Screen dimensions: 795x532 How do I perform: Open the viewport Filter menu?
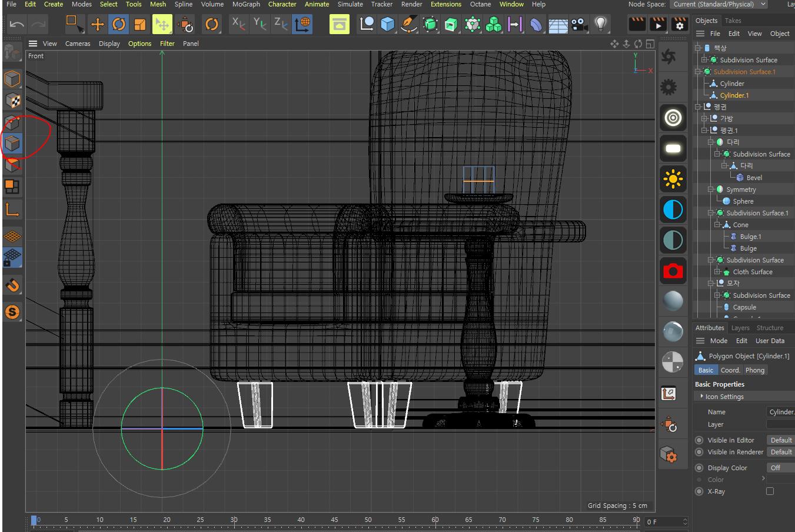point(167,44)
